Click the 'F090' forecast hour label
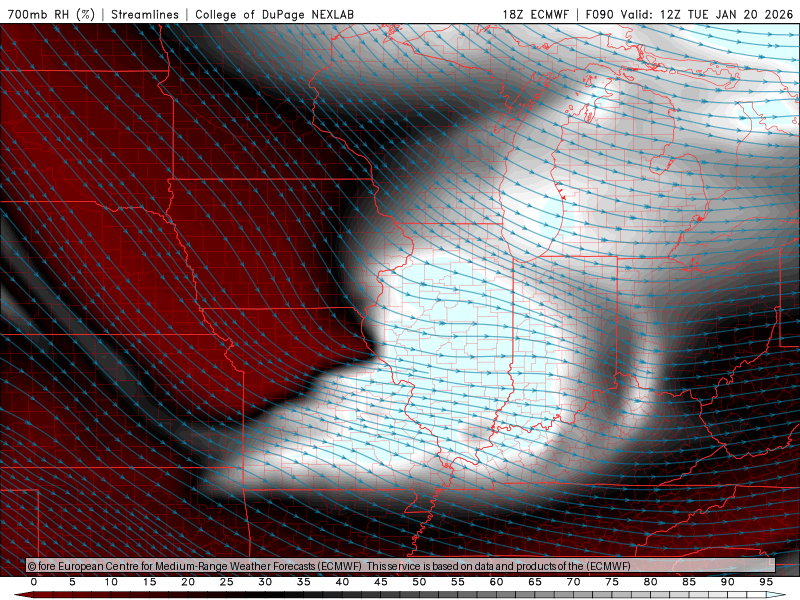 click(599, 14)
